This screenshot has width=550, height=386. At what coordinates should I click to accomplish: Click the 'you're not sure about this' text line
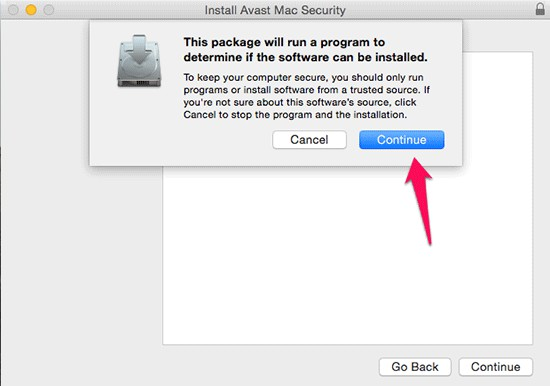tap(300, 102)
